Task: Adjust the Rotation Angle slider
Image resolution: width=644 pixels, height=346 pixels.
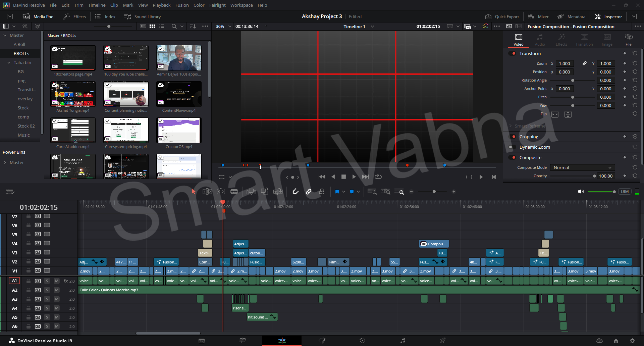Action: (x=572, y=80)
